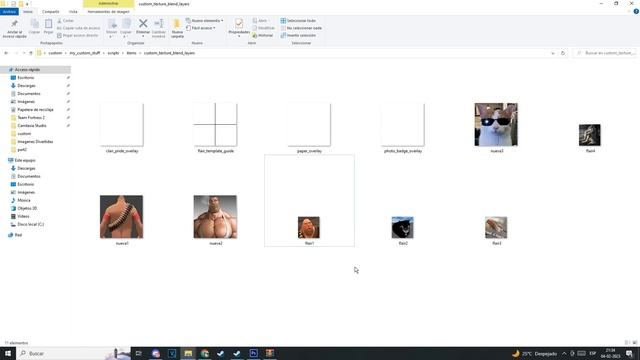Select the photo_badge_overlay file
This screenshot has height=360, width=640.
point(403,128)
